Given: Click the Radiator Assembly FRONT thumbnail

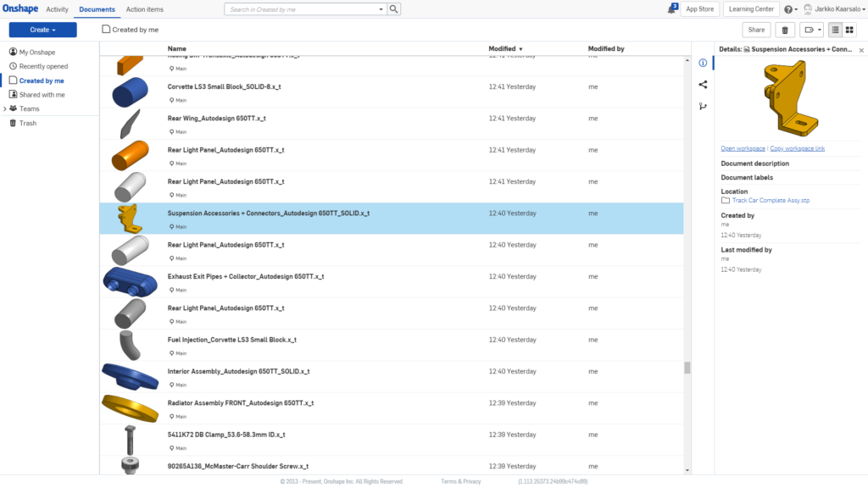Looking at the screenshot, I should click(x=130, y=408).
